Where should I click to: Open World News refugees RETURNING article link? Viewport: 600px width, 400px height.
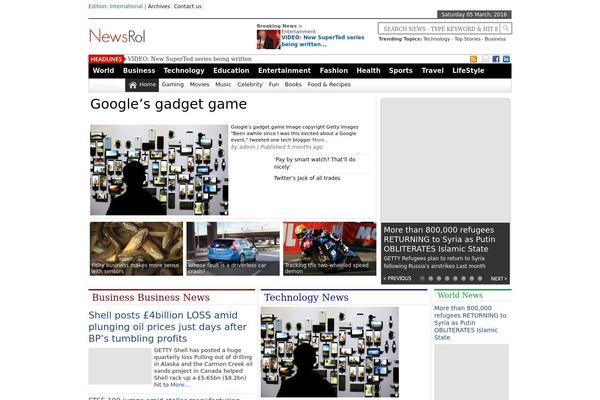pyautogui.click(x=470, y=323)
